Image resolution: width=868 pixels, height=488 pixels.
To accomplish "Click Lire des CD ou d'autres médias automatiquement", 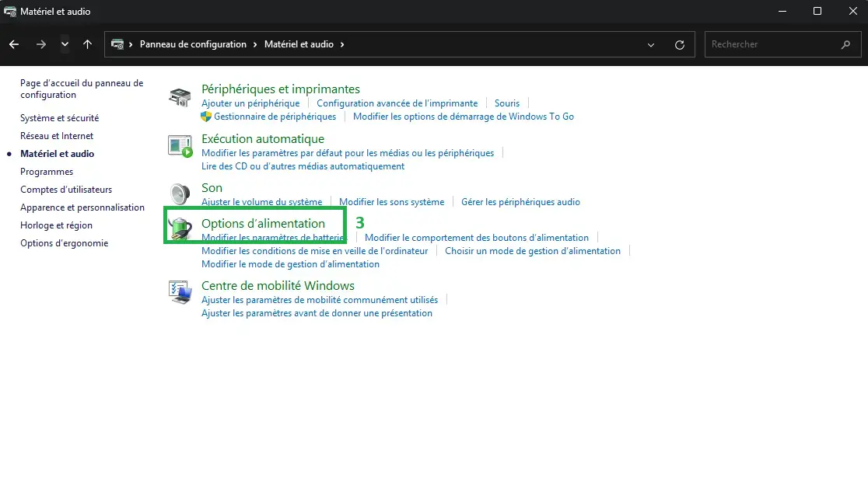I will point(303,166).
